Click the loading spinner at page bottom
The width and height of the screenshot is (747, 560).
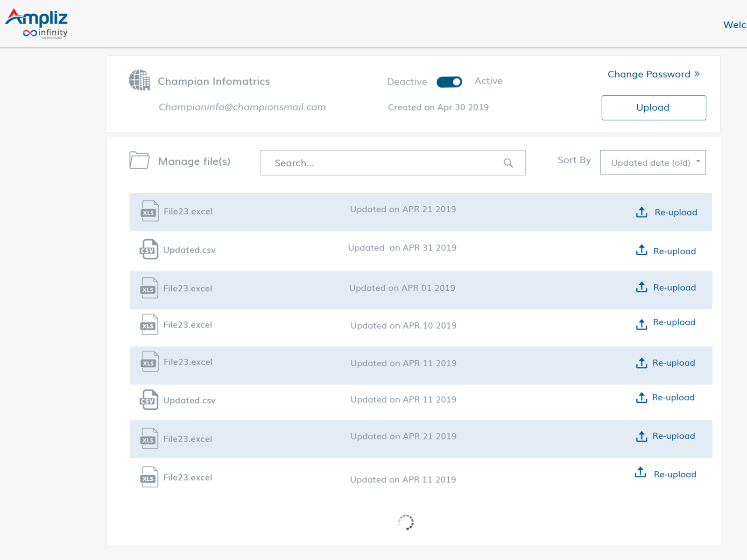point(406,522)
